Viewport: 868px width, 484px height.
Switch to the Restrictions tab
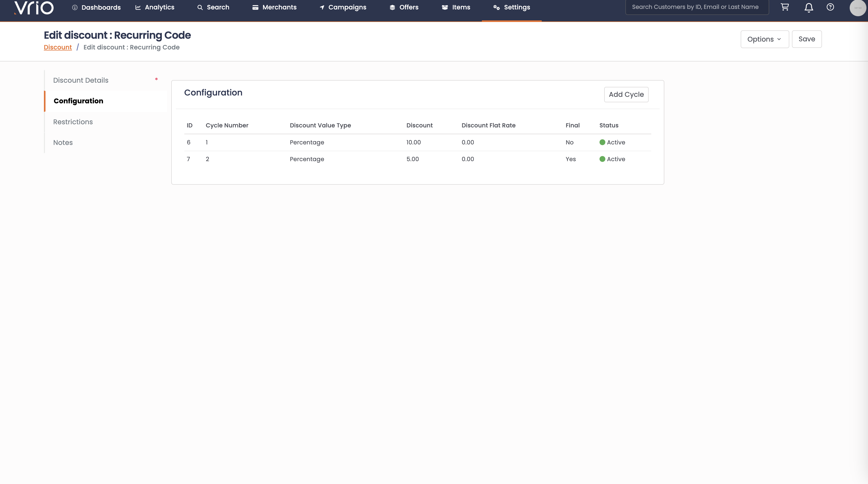click(x=73, y=122)
